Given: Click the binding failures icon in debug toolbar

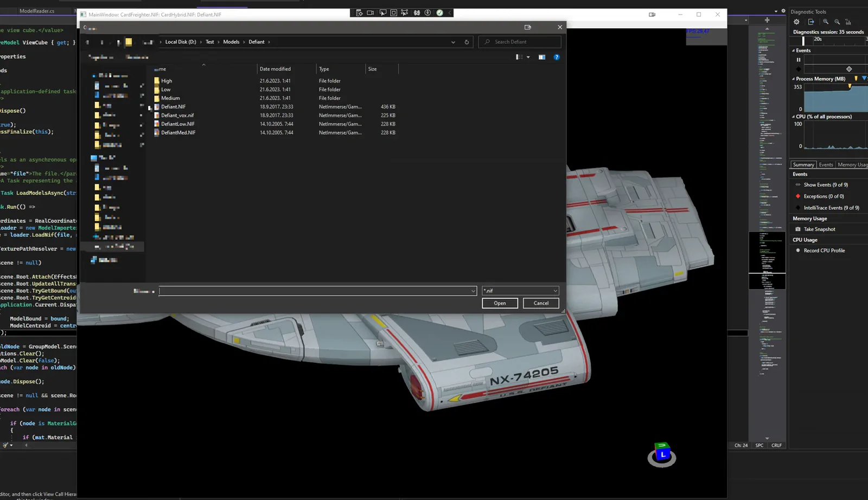Looking at the screenshot, I should pos(417,13).
